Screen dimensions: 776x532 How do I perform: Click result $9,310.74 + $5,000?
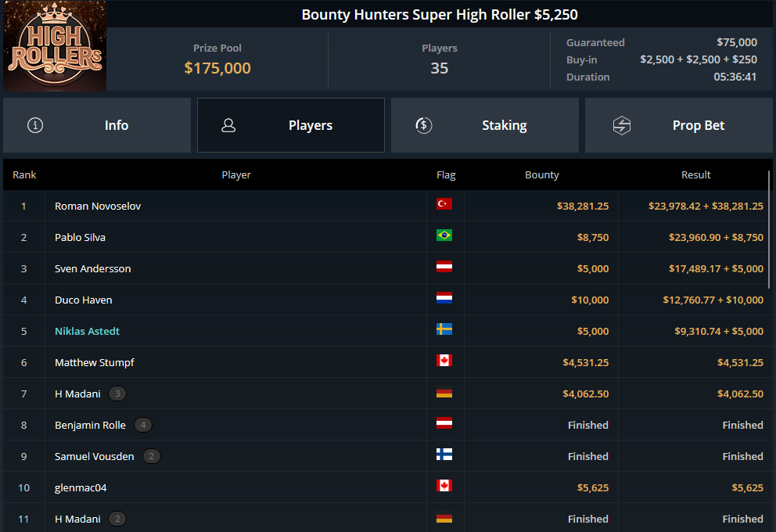pyautogui.click(x=719, y=331)
